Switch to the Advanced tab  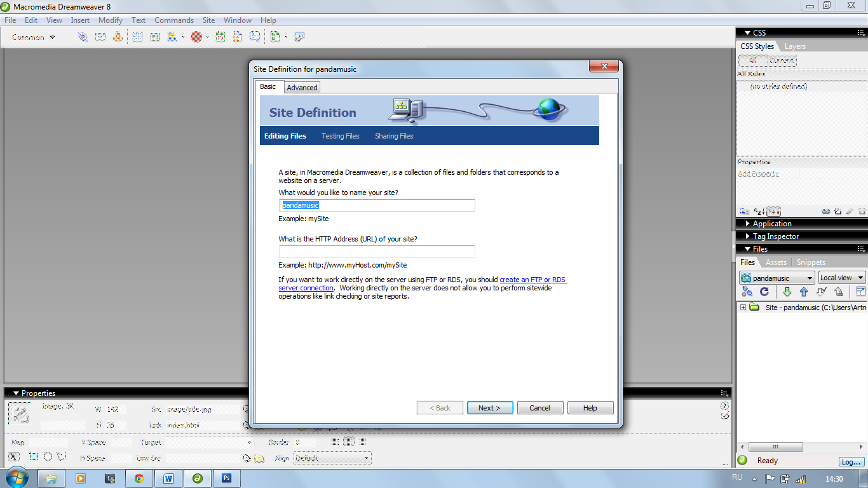pos(302,88)
